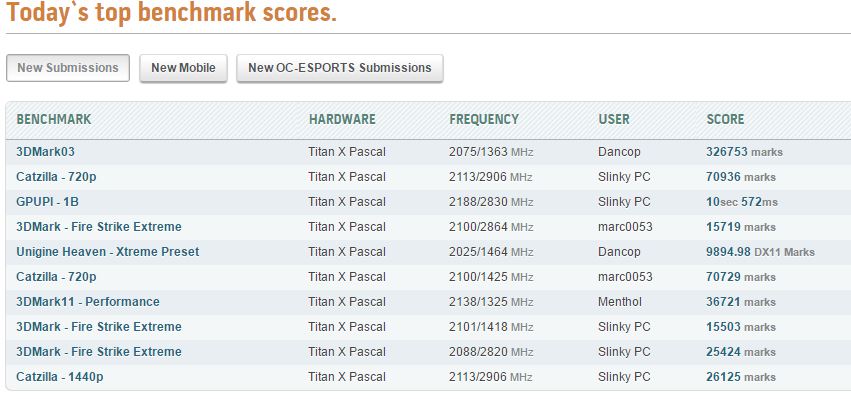
Task: Click frequency 2088/2820 MHz
Action: [491, 352]
